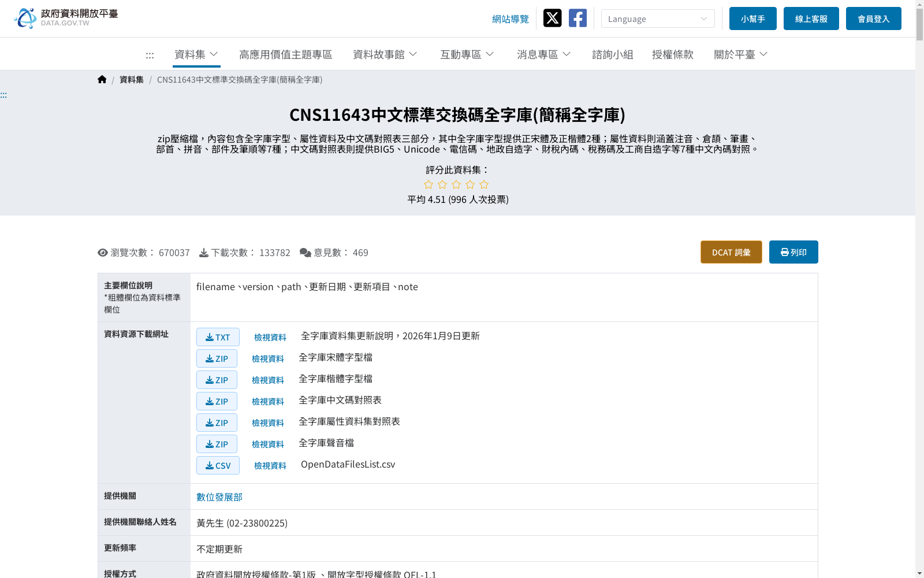Click the 網站導覽 link
This screenshot has width=924, height=578.
[511, 18]
